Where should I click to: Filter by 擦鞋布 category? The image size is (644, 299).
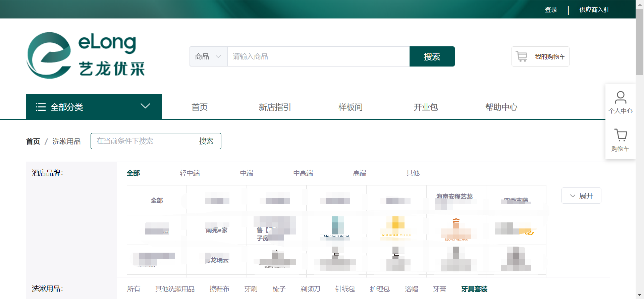(219, 289)
